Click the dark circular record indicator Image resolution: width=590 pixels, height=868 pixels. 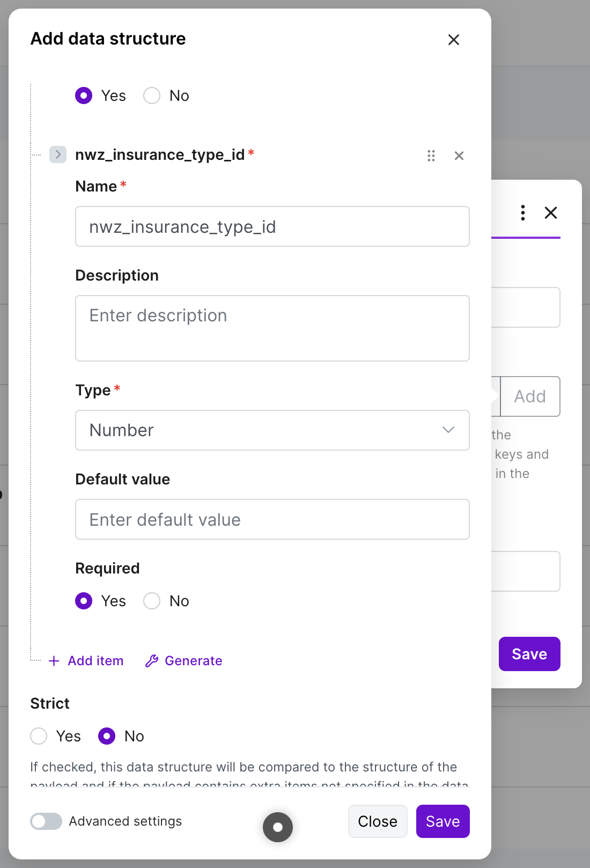(278, 827)
